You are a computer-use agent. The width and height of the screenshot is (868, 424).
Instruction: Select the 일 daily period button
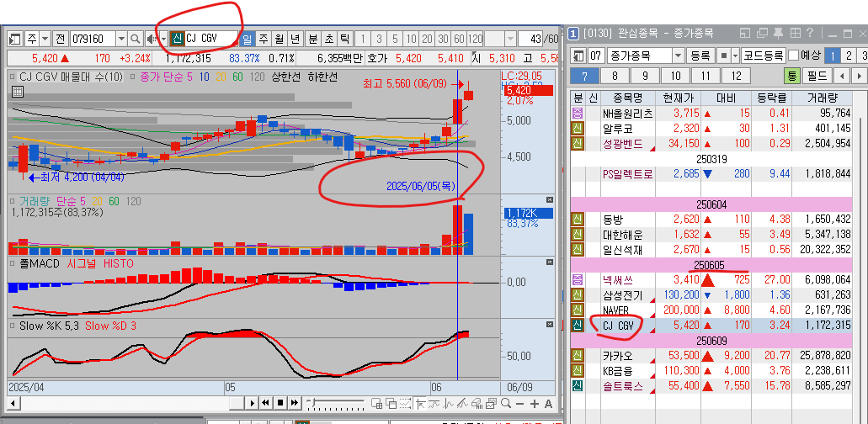[248, 39]
